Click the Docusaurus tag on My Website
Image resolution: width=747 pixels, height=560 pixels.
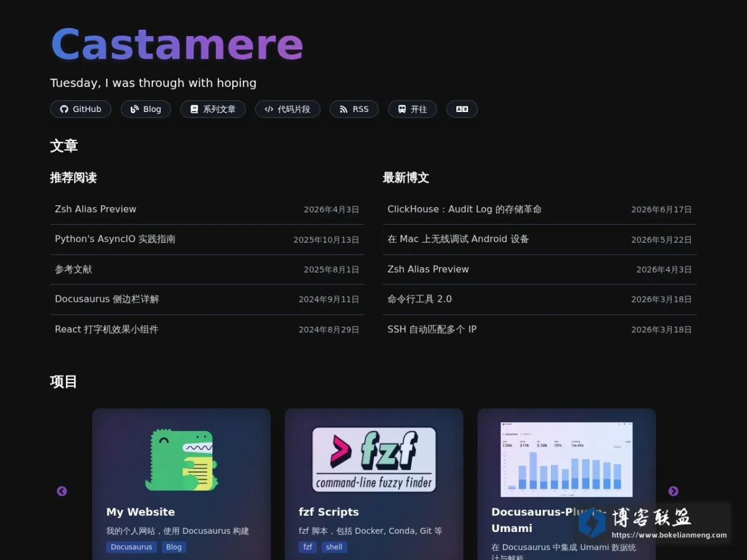(x=131, y=547)
